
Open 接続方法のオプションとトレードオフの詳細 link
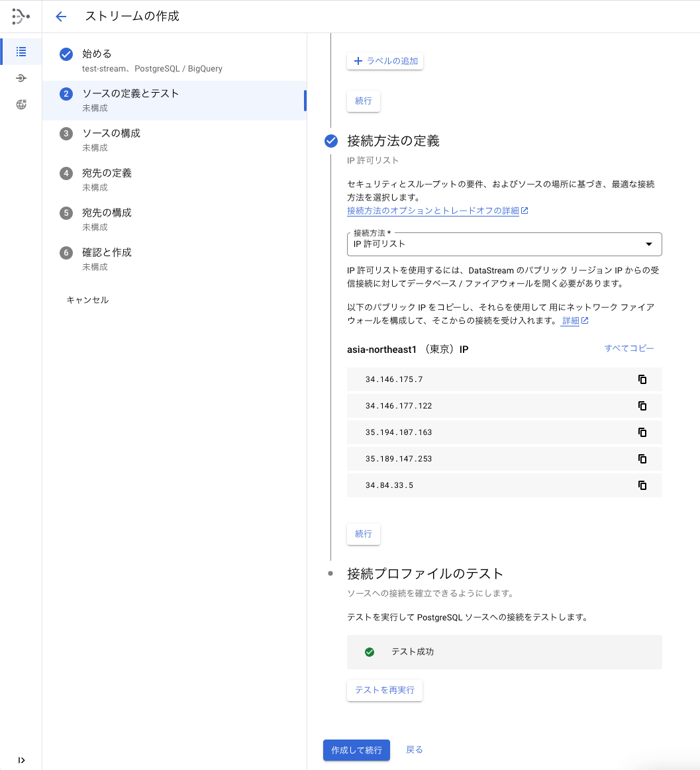click(x=437, y=211)
